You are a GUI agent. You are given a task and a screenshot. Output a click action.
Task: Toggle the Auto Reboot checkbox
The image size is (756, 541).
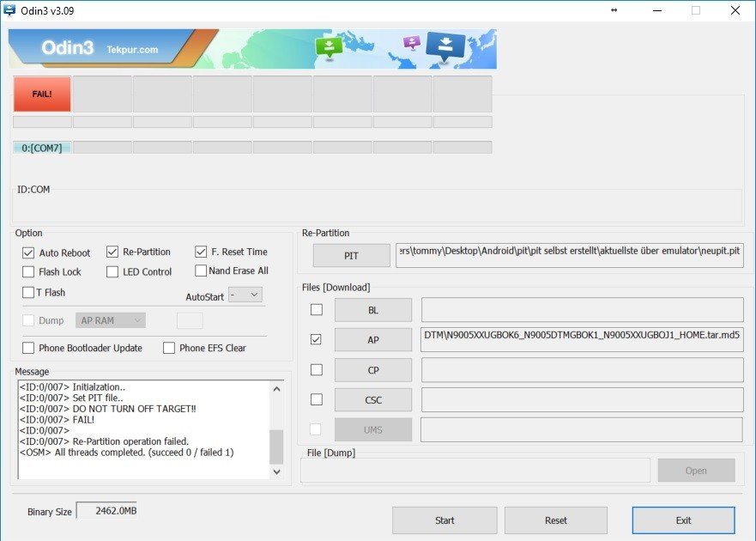[28, 252]
